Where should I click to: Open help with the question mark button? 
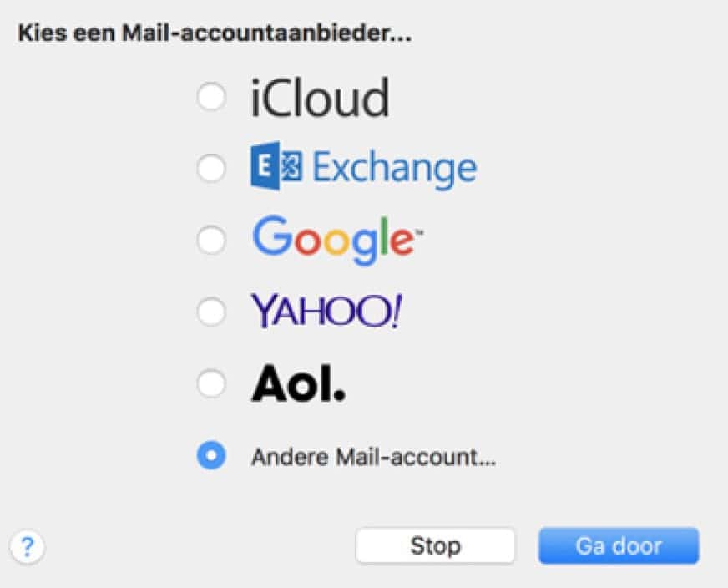[x=28, y=547]
